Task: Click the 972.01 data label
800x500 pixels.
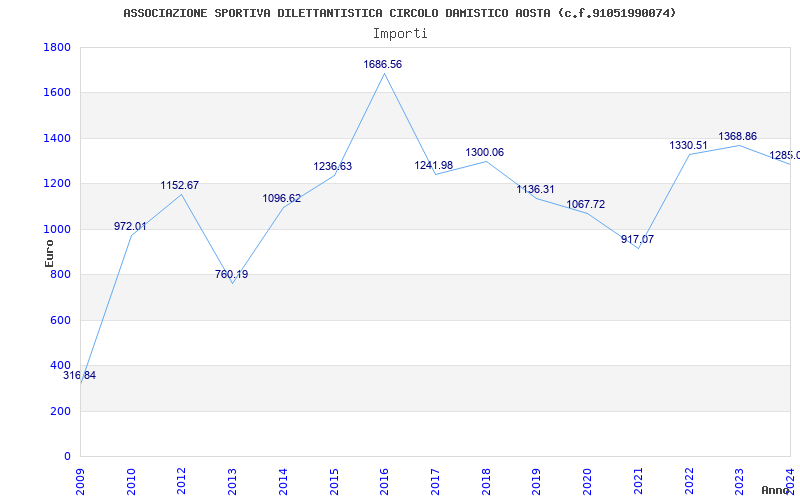Action: point(130,227)
